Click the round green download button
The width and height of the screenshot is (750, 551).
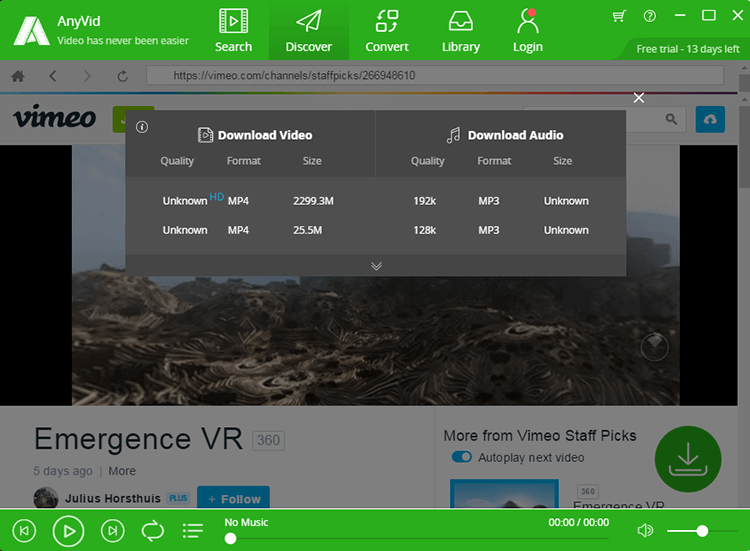(x=688, y=459)
